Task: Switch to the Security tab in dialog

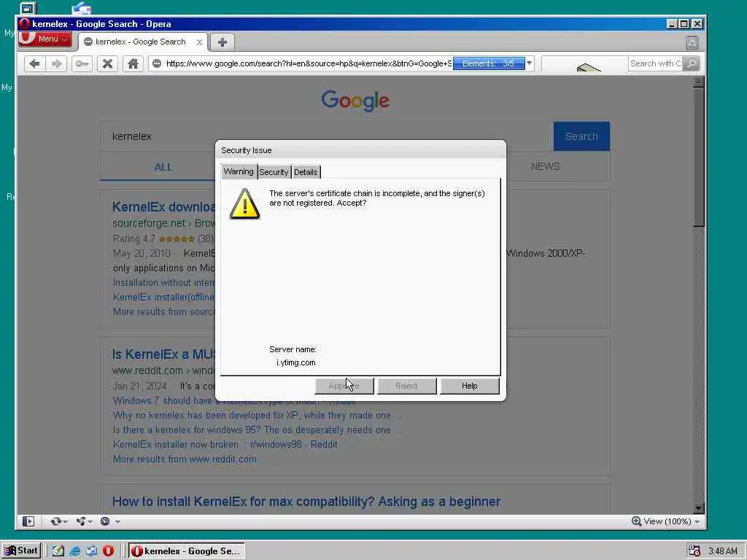Action: click(274, 172)
